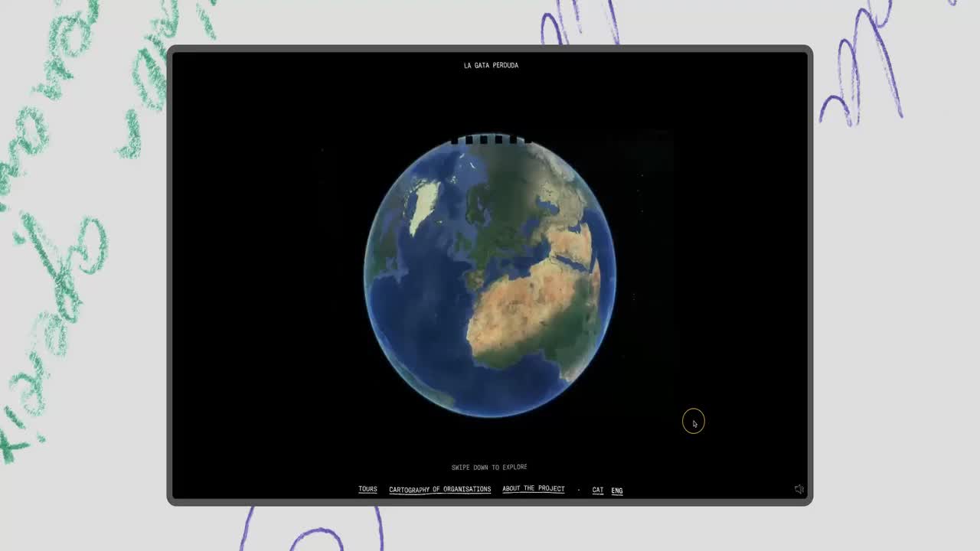Click the La Gata Perduda title
Viewport: 980px width, 551px height.
[491, 65]
